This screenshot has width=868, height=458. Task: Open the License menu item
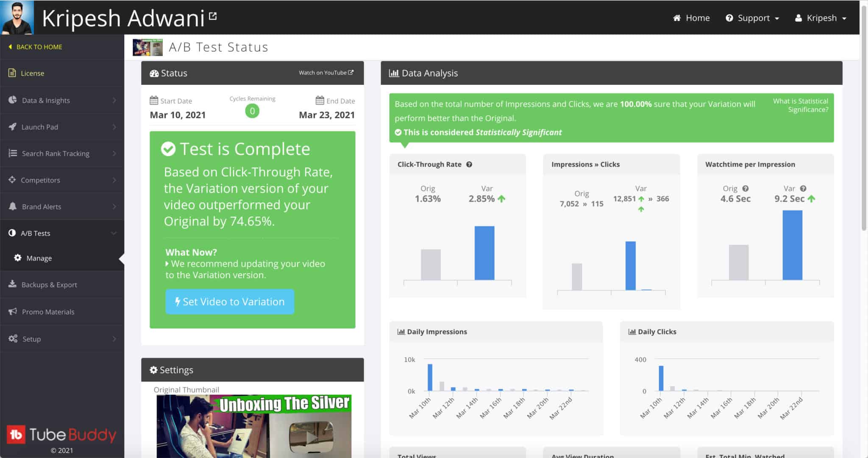(x=62, y=73)
